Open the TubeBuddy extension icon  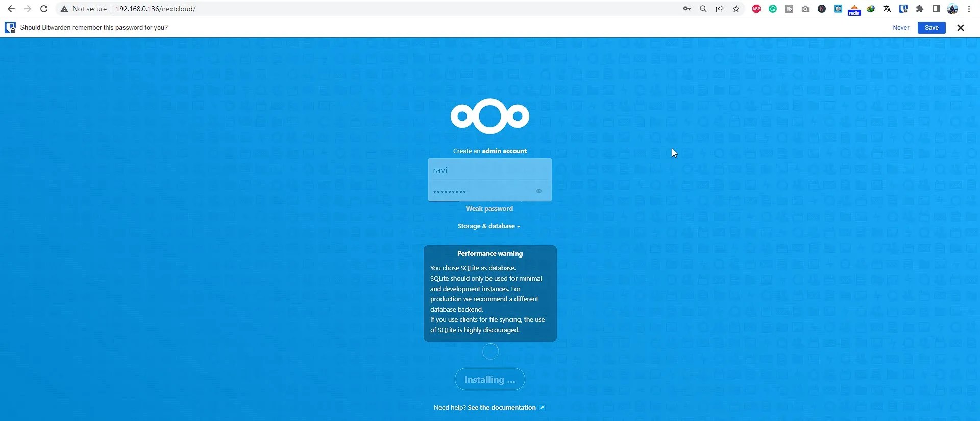(x=789, y=9)
